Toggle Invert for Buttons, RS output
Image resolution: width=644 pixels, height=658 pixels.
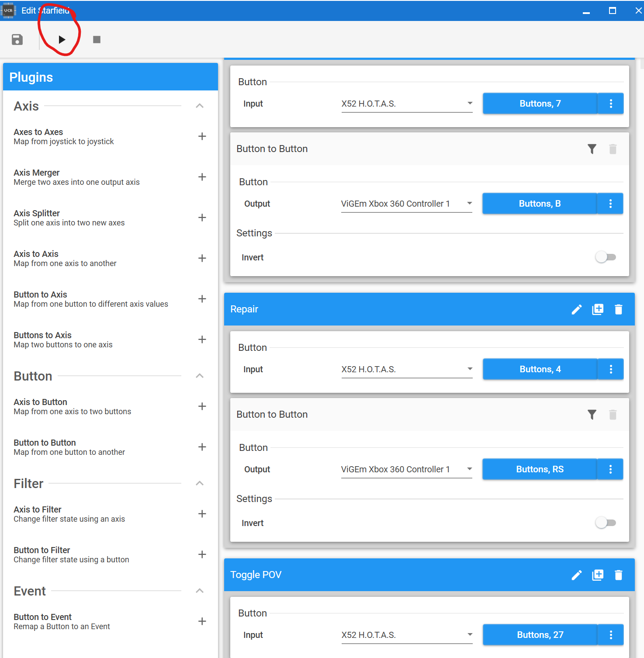coord(606,523)
